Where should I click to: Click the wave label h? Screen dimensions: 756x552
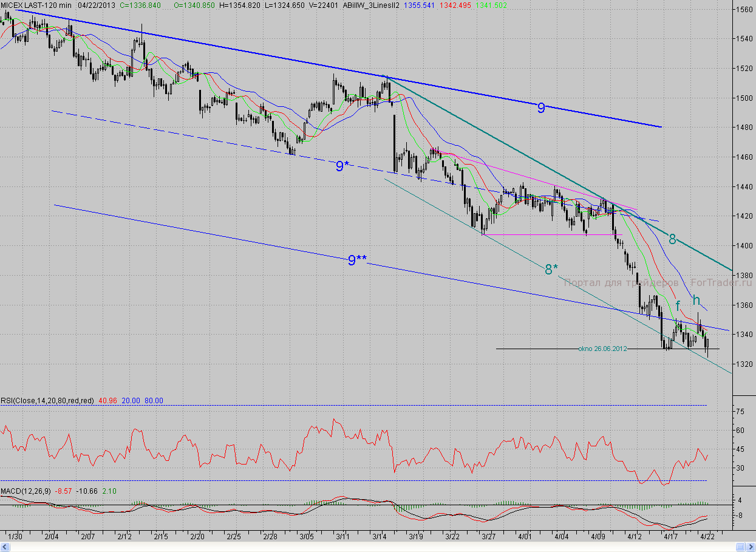[696, 299]
